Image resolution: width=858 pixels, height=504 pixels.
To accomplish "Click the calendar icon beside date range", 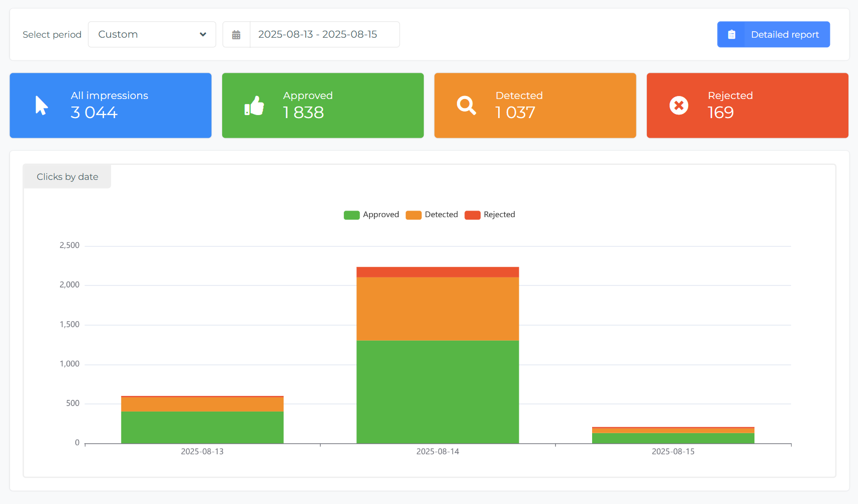I will [236, 35].
